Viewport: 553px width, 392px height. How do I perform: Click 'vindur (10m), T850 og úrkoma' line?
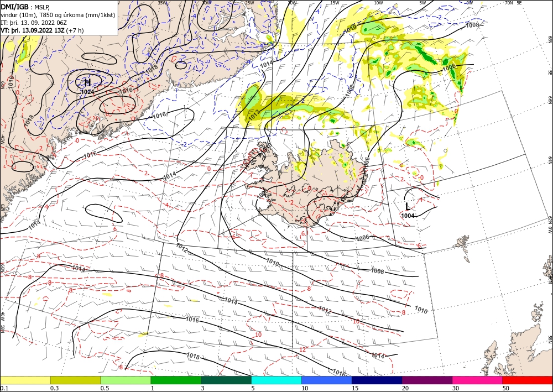pyautogui.click(x=58, y=14)
